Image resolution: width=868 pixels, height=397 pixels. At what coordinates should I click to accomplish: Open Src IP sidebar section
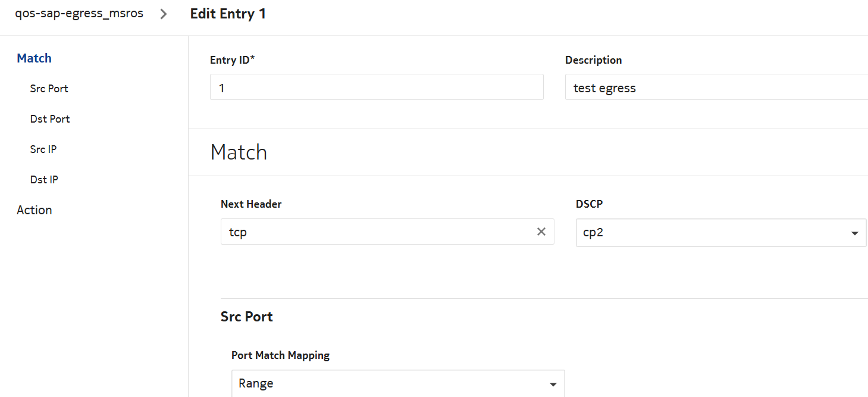click(43, 149)
